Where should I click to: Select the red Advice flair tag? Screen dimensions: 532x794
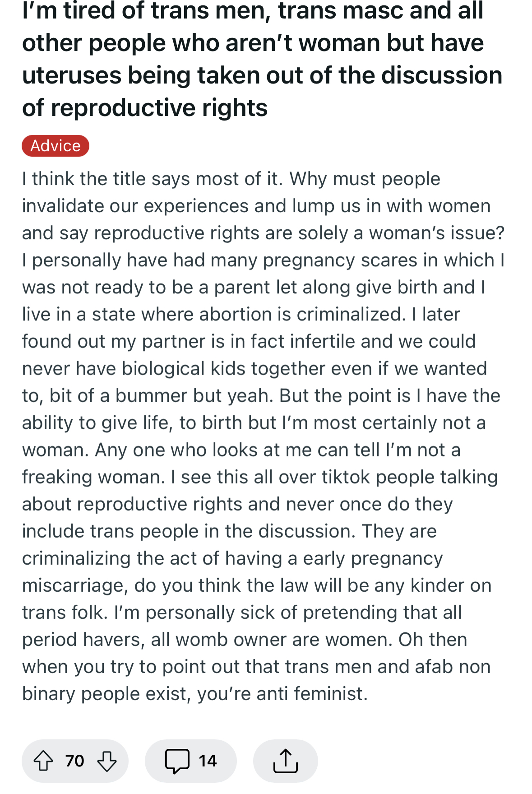(56, 146)
